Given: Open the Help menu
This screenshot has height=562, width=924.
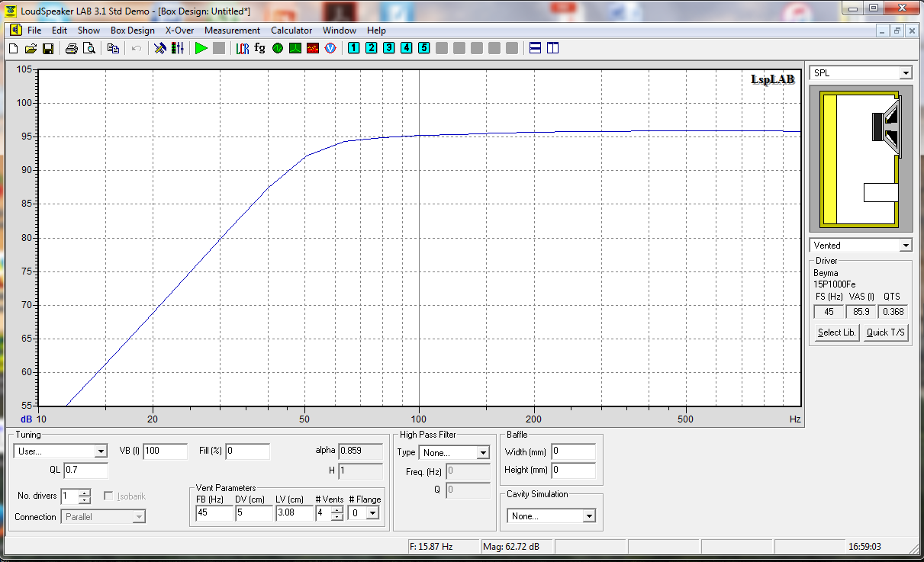Looking at the screenshot, I should 376,31.
